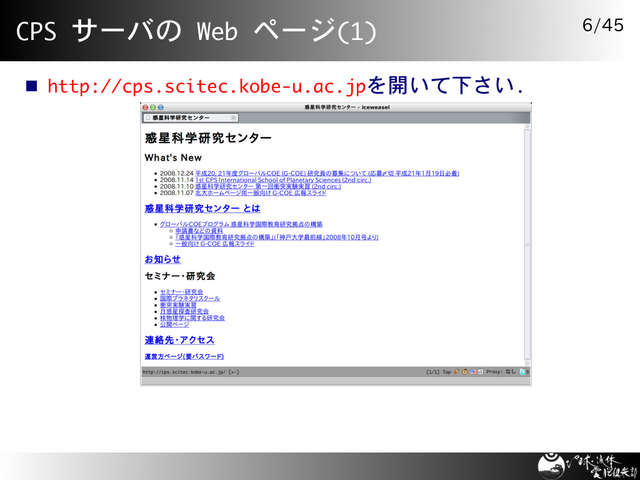Image resolution: width=640 pixels, height=480 pixels.
Task: Click the US flag icon in status bar
Action: [472, 372]
